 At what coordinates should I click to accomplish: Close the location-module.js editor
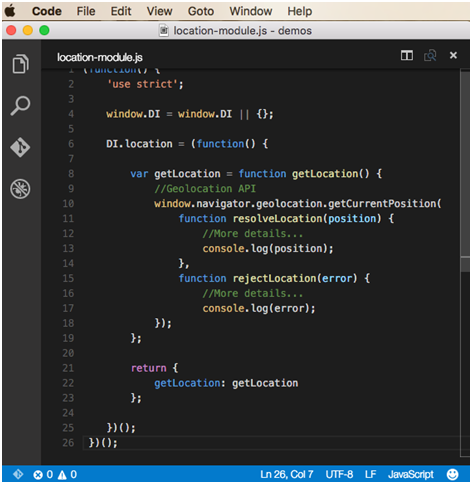(453, 55)
